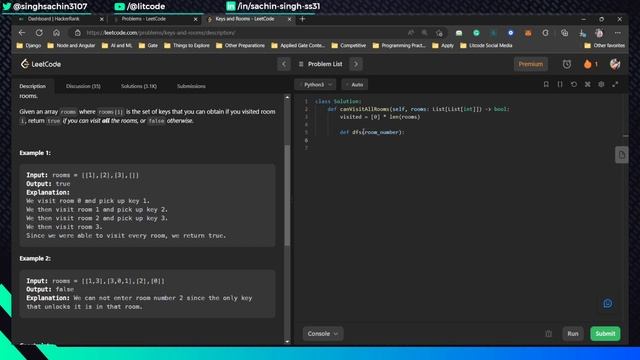Click the editor shortcuts icon
This screenshot has width=640, height=360.
[588, 84]
